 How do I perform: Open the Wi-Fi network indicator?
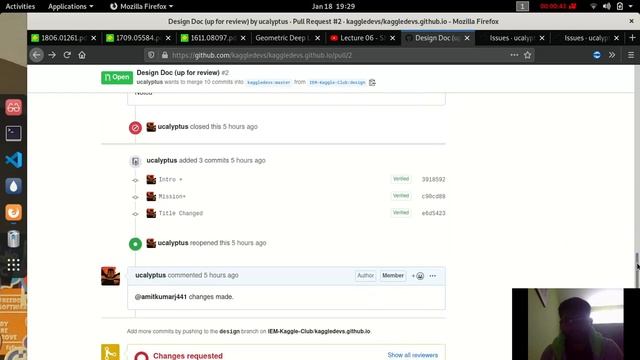[593, 6]
